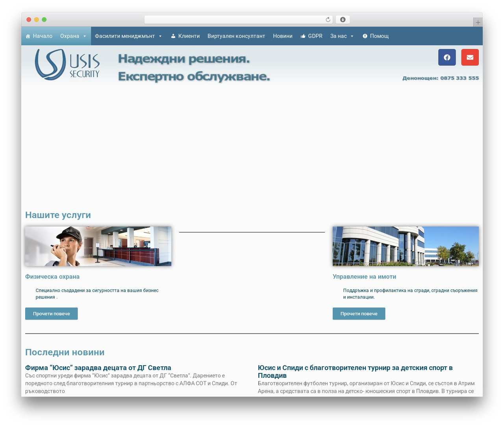Click the exclamation icon beside Помощ

point(365,36)
